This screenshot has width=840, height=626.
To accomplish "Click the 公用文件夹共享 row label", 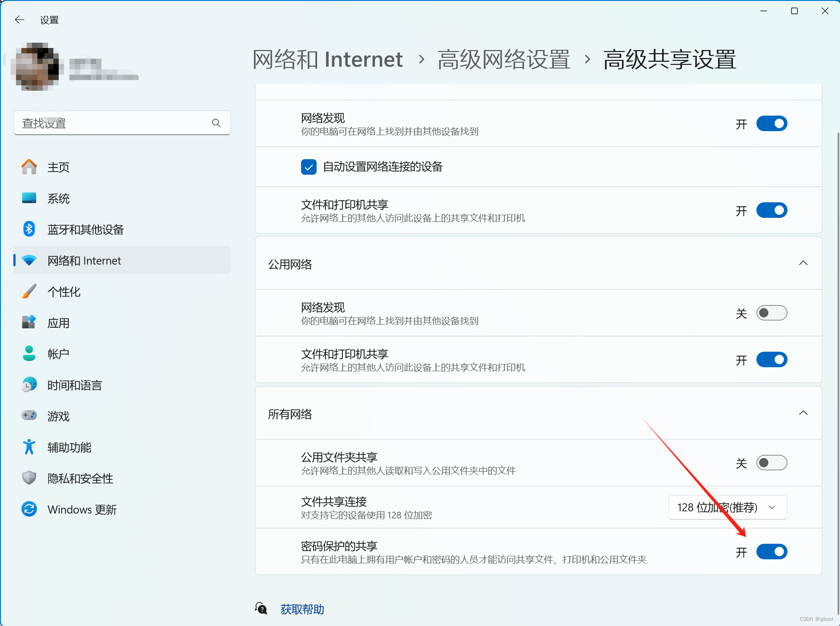I will [339, 457].
